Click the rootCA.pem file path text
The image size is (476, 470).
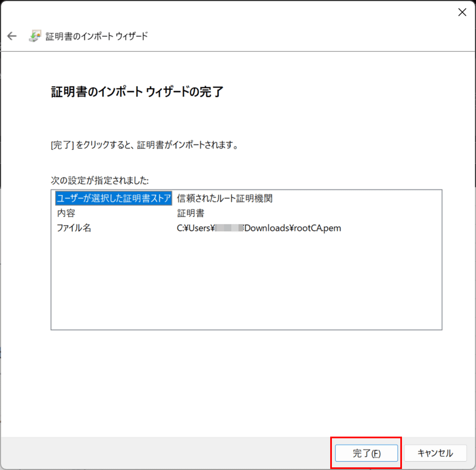[x=259, y=228]
